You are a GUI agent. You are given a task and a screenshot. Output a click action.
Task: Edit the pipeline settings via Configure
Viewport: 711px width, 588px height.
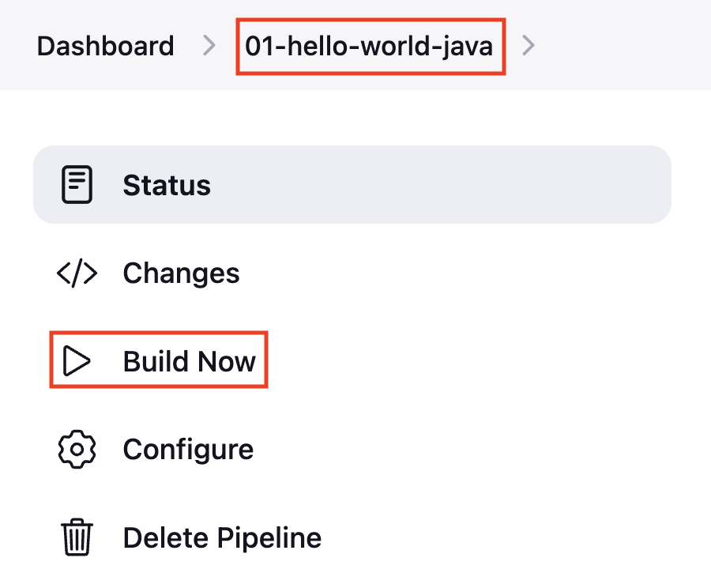(188, 450)
